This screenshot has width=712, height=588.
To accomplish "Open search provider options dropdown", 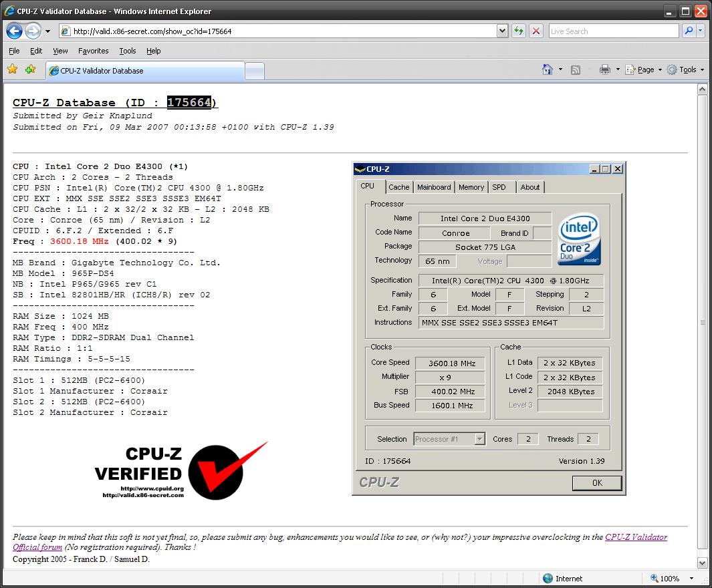I will (700, 31).
